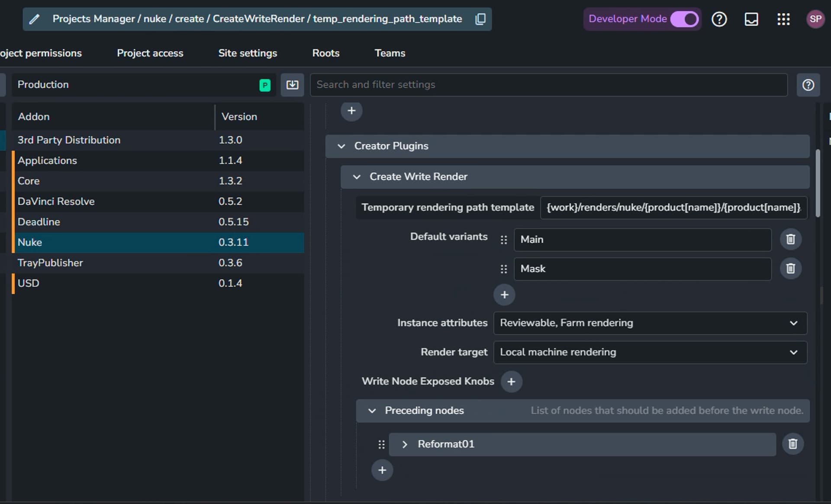Open the Render target dropdown
The height and width of the screenshot is (504, 831).
click(x=650, y=352)
